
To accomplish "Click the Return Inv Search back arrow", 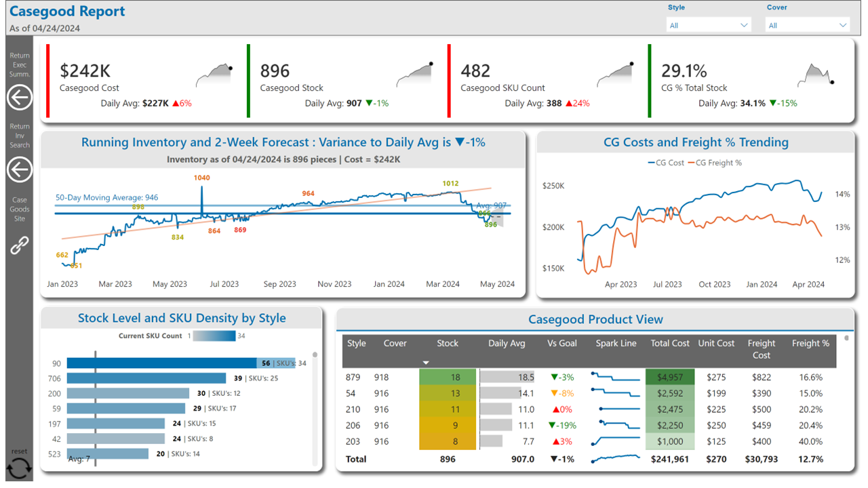I will point(19,170).
